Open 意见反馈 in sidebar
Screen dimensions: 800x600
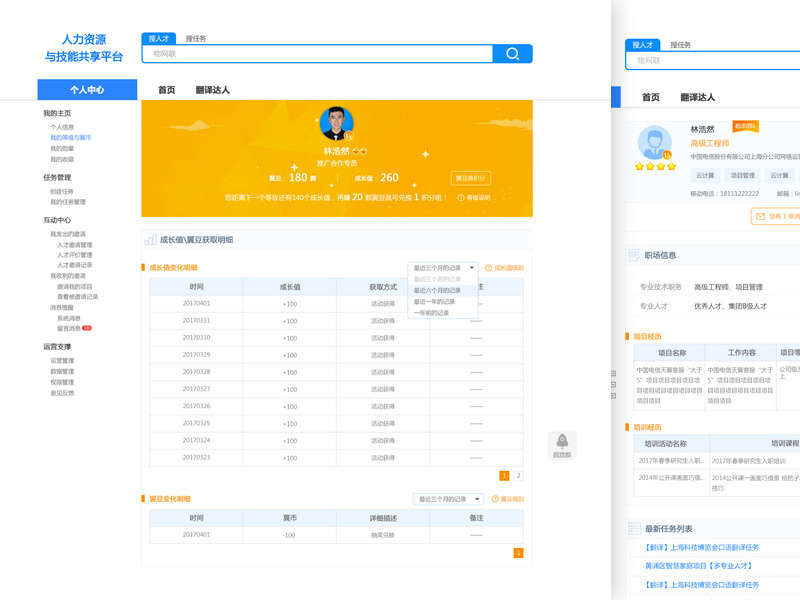tap(62, 393)
